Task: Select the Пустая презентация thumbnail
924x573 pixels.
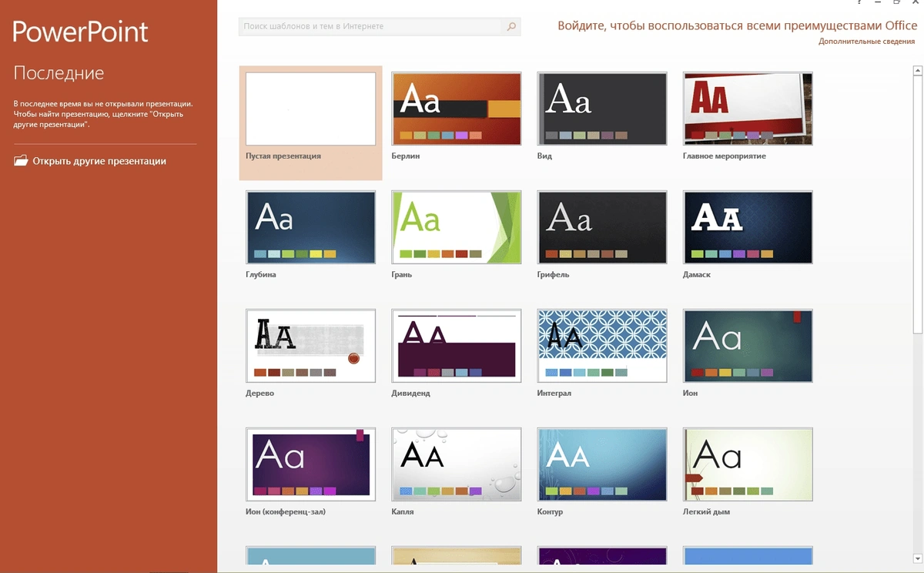Action: pos(311,109)
